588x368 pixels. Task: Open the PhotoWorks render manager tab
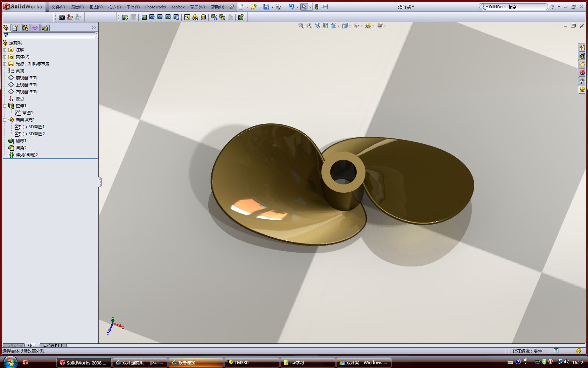coord(45,28)
